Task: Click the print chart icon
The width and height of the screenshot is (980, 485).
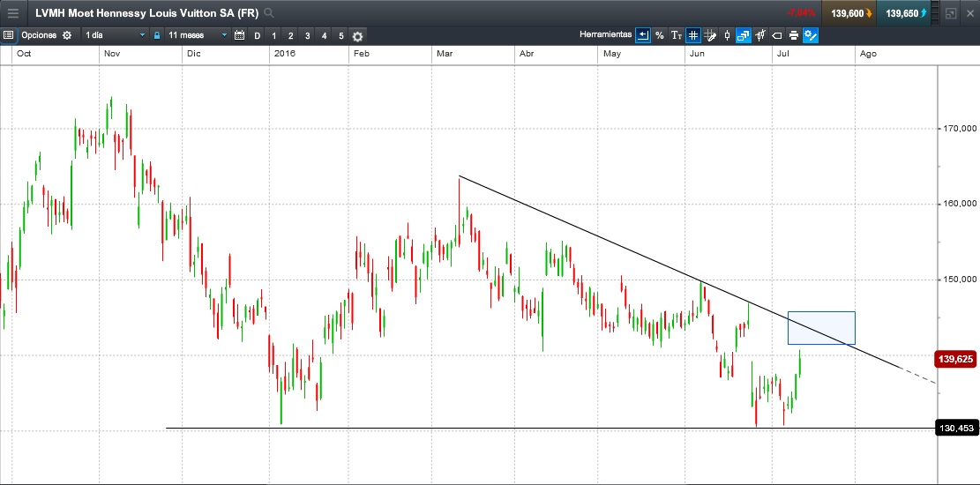Action: [794, 36]
